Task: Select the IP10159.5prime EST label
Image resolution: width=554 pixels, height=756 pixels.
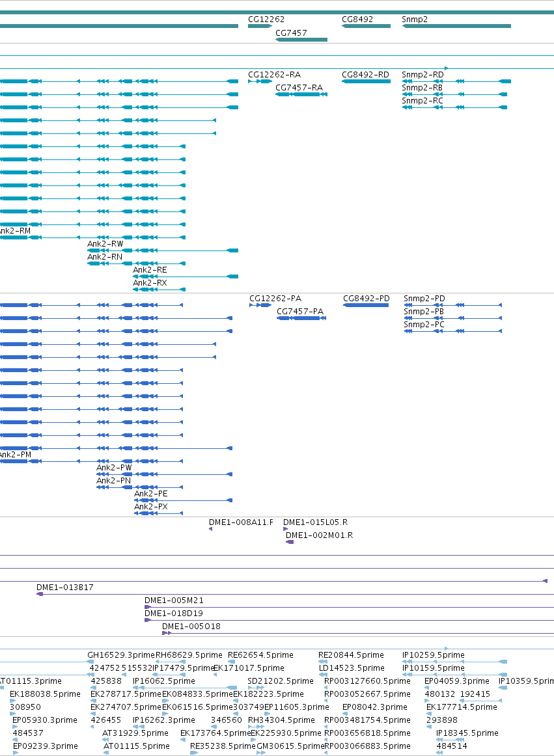Action: coord(434,668)
